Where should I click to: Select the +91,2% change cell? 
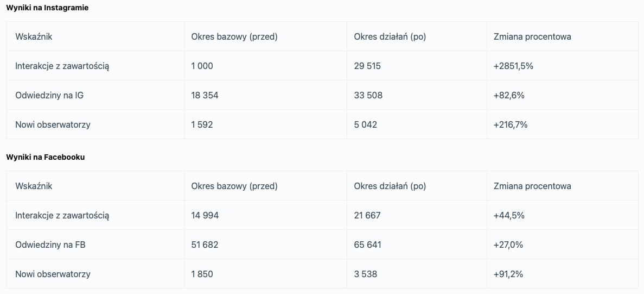click(x=508, y=274)
